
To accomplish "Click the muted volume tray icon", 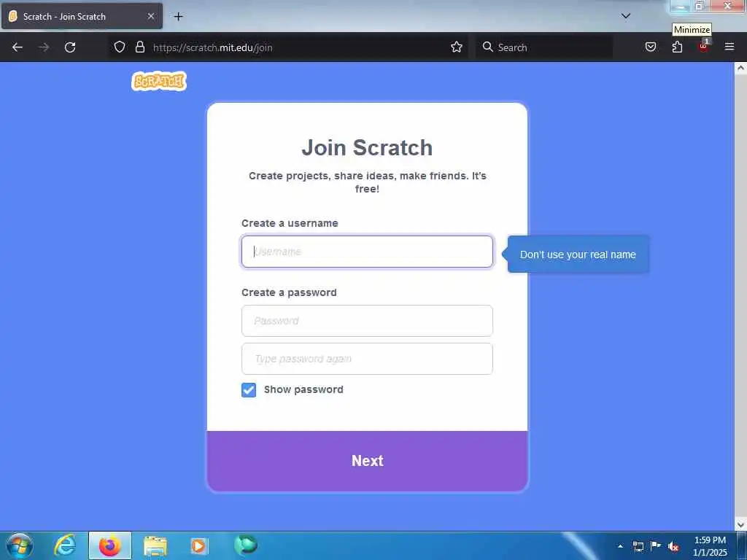I will [x=673, y=547].
